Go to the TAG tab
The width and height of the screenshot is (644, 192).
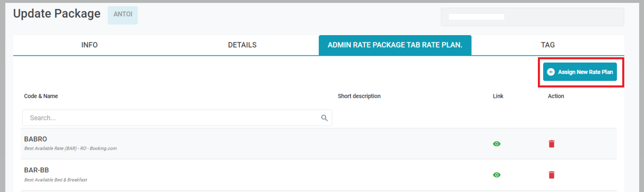click(x=548, y=45)
